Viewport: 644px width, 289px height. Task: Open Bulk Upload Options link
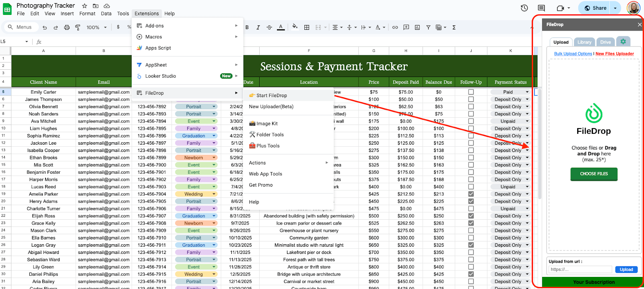[x=573, y=54]
